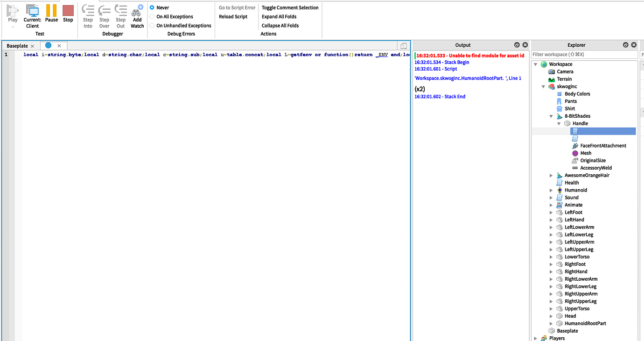Screen dimensions: 644x341
Task: Click the Play test icon
Action: [13, 11]
